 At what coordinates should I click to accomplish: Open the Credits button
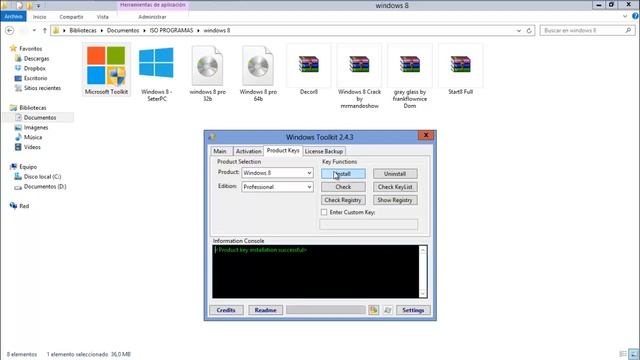pyautogui.click(x=226, y=310)
